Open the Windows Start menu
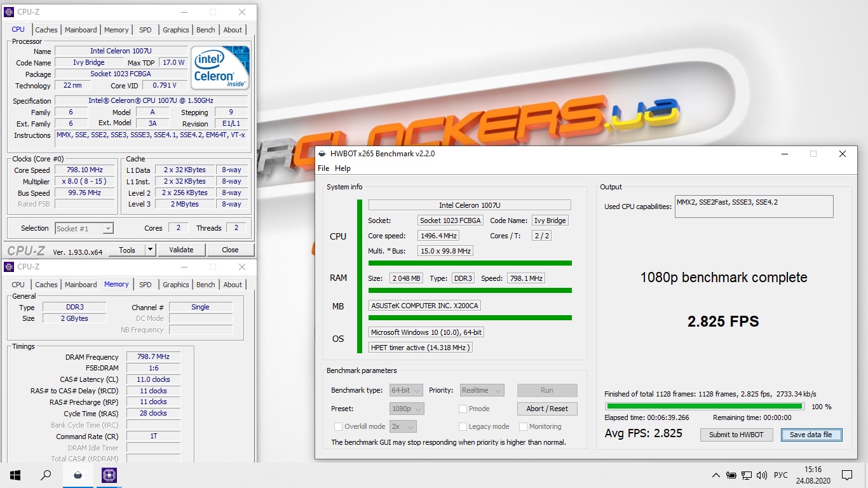The image size is (868, 488). tap(15, 475)
